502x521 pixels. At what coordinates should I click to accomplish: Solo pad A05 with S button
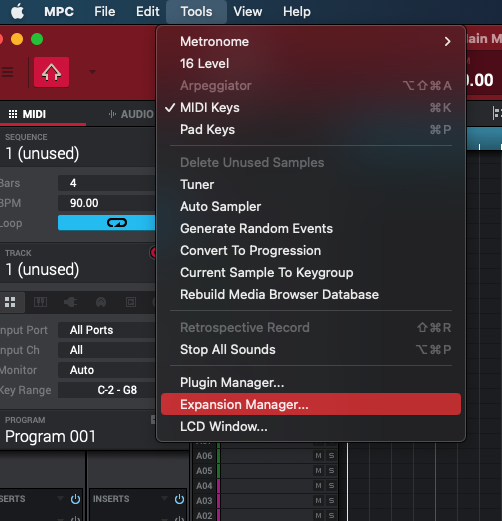(331, 471)
